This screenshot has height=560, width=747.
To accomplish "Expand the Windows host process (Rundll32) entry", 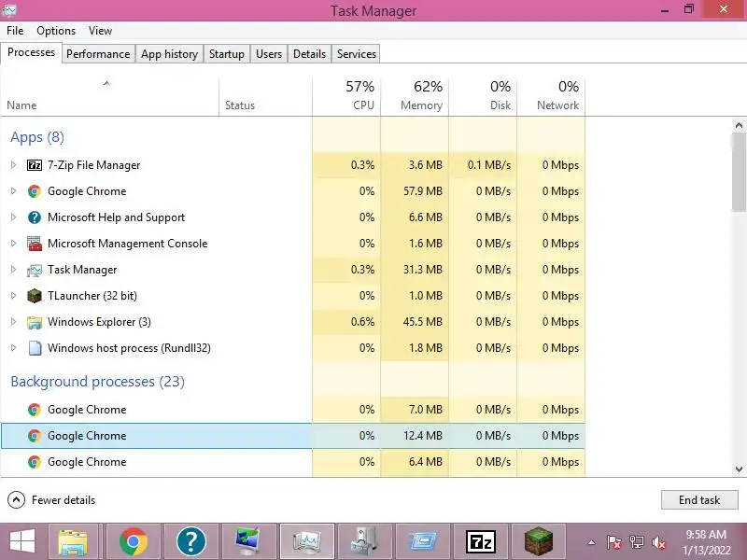I will pyautogui.click(x=13, y=348).
